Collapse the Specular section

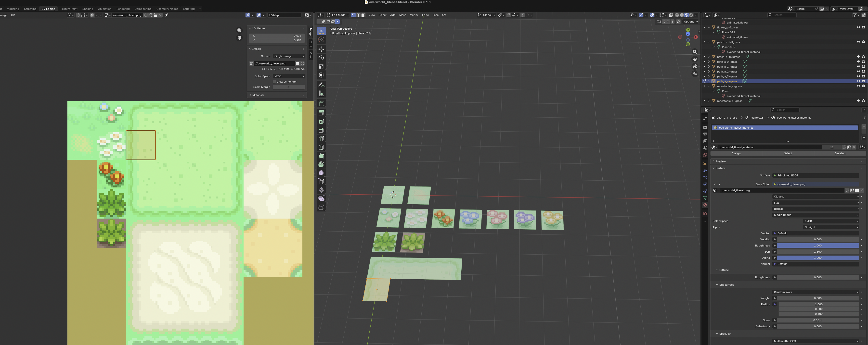[725, 334]
